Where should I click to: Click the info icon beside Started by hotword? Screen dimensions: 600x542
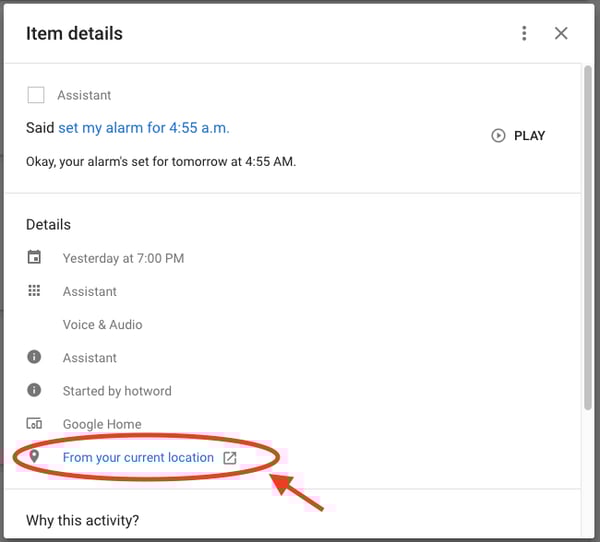[x=35, y=390]
